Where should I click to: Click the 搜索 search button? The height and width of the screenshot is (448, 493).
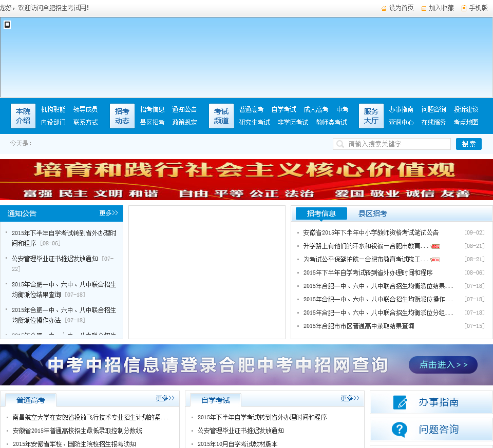pos(469,144)
